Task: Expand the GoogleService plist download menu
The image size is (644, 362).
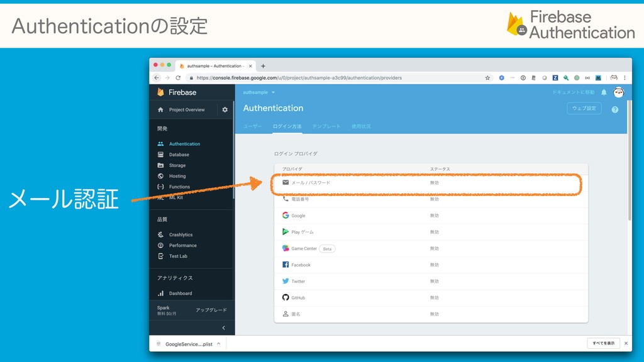Action: pos(218,344)
